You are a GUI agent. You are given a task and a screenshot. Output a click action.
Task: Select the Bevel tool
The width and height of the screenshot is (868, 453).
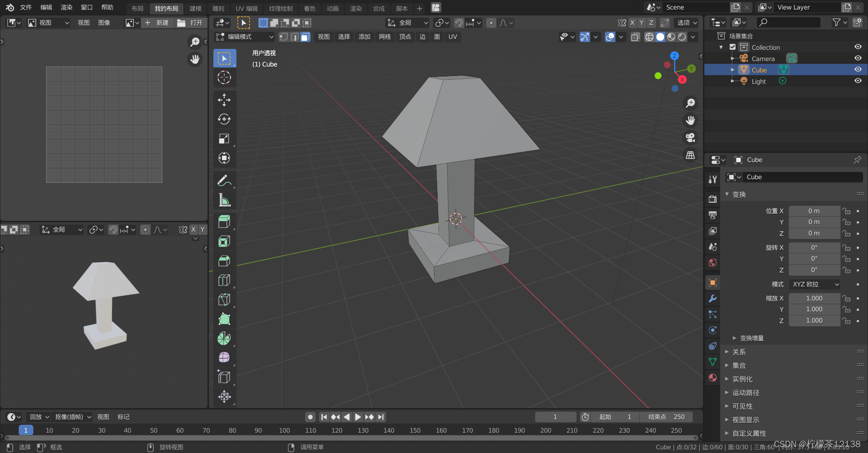[x=224, y=261]
